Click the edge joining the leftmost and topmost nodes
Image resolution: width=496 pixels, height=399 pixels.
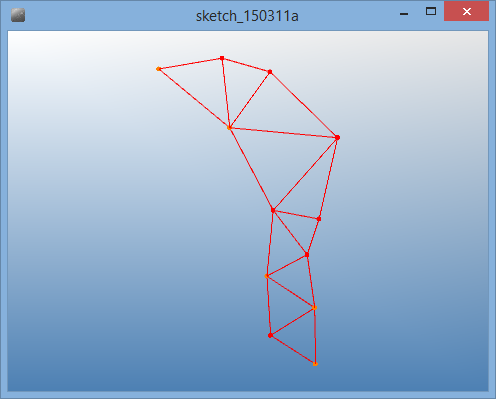pos(190,64)
